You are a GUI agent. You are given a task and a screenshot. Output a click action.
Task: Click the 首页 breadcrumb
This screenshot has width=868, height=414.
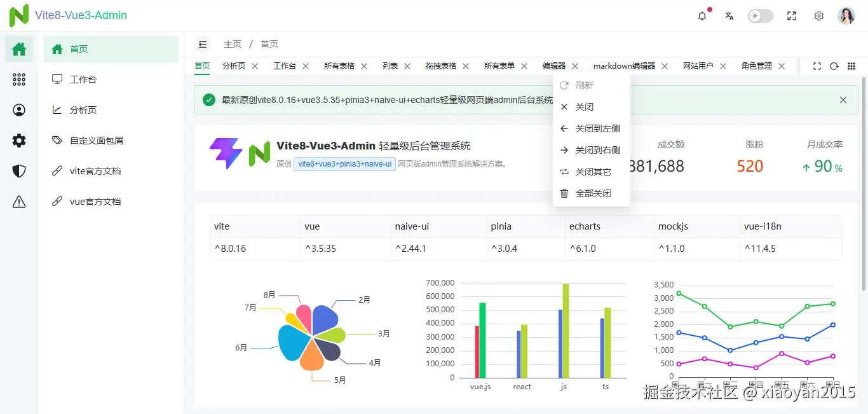pyautogui.click(x=269, y=44)
